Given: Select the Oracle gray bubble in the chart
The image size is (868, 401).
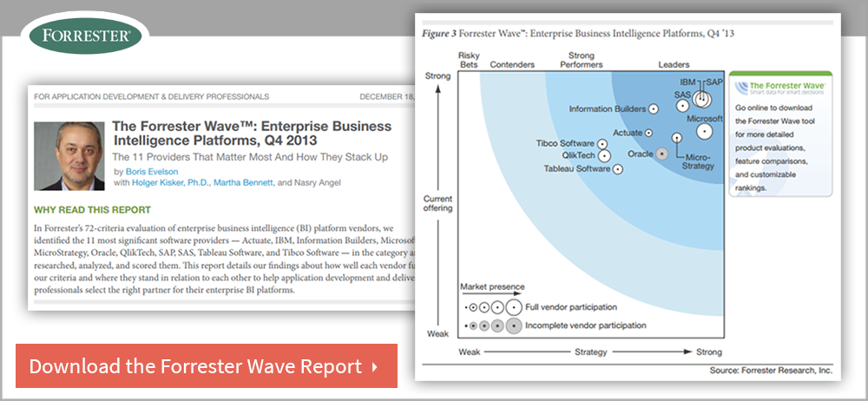Looking at the screenshot, I should (x=661, y=154).
